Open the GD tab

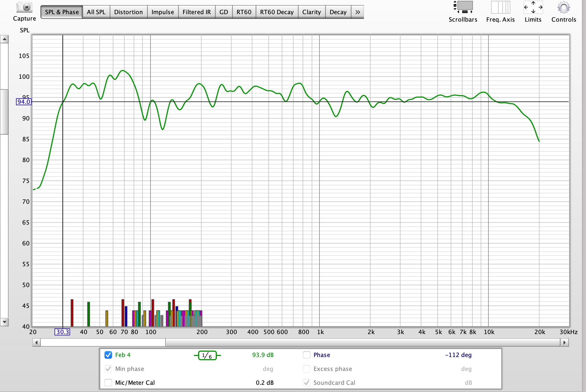[224, 12]
